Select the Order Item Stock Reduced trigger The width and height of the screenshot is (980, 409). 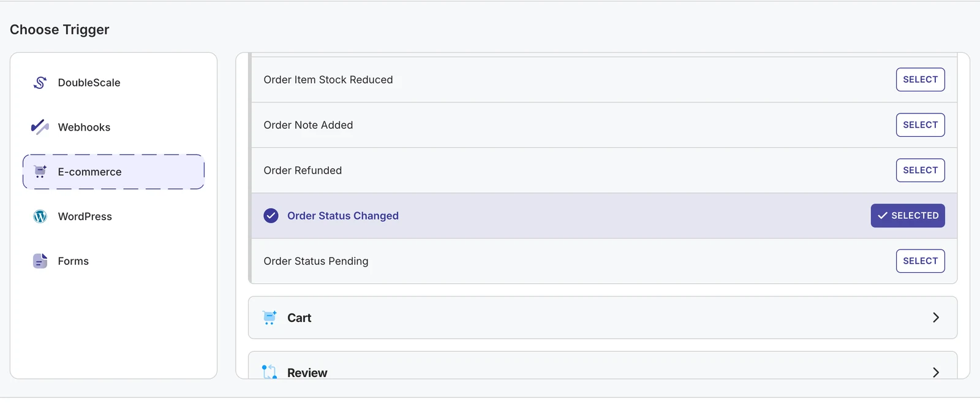[x=920, y=80]
